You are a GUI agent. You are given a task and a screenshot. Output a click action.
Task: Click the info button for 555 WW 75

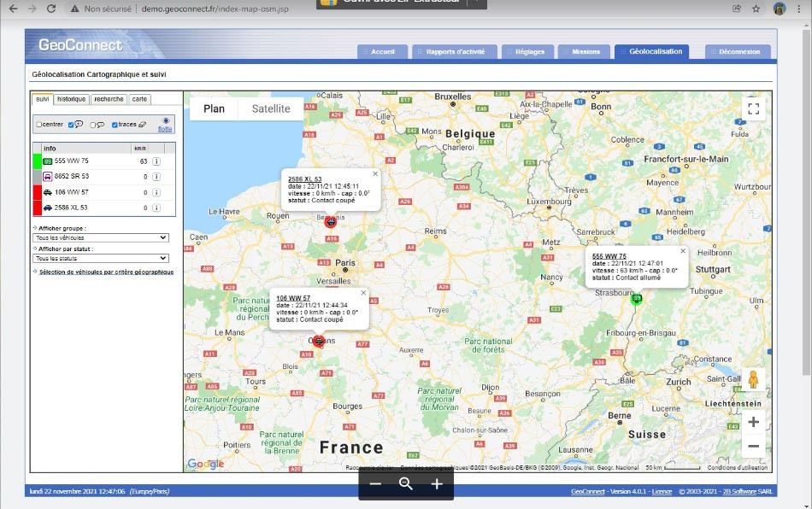click(x=156, y=161)
